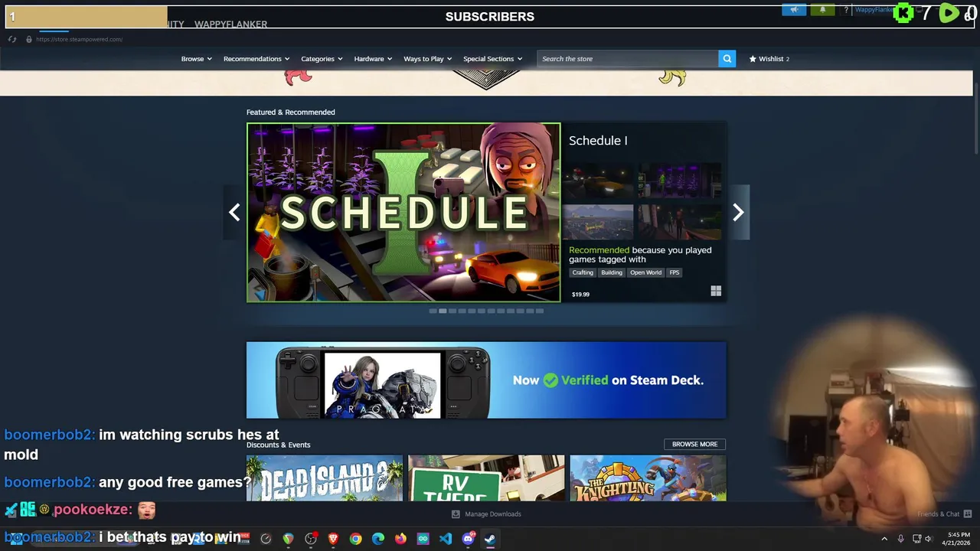Reload the page using the refresh icon
This screenshot has width=980, height=551.
11,39
